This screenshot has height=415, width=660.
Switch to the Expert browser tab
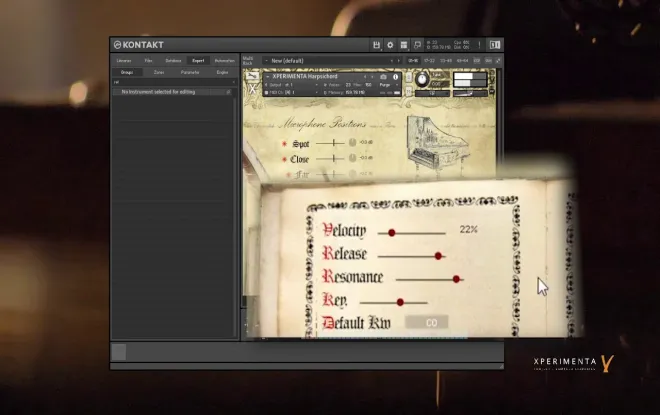click(198, 61)
